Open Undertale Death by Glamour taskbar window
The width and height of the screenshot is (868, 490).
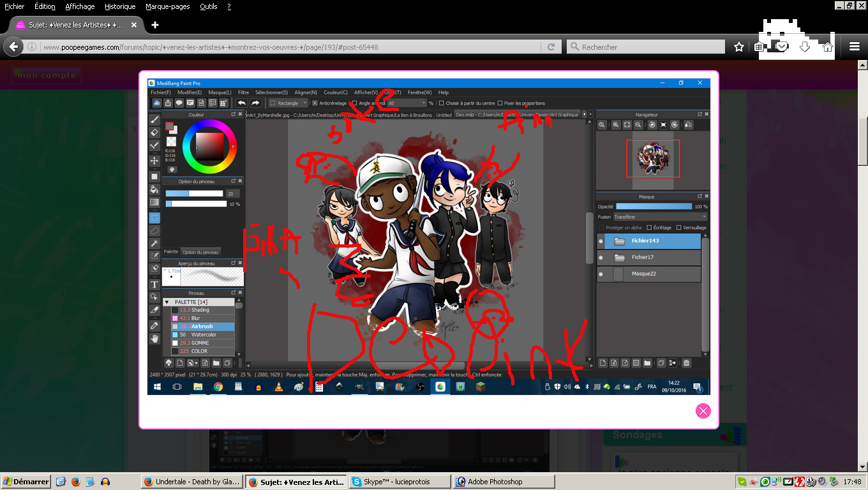[191, 482]
